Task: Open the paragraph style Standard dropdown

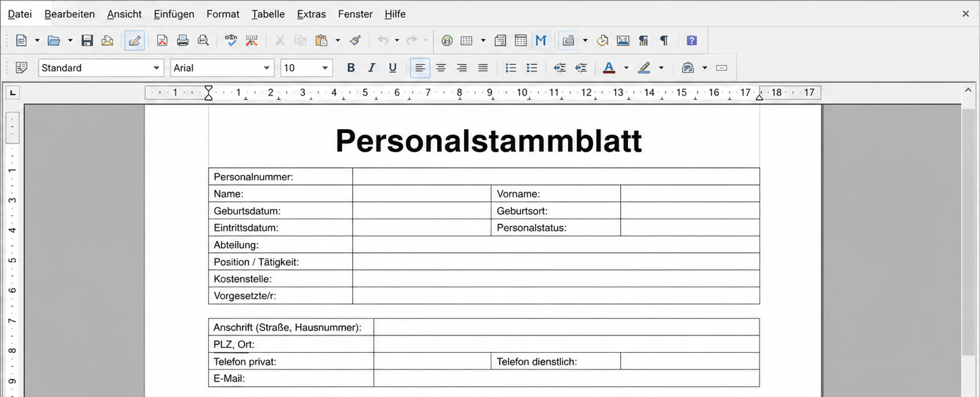Action: tap(156, 68)
